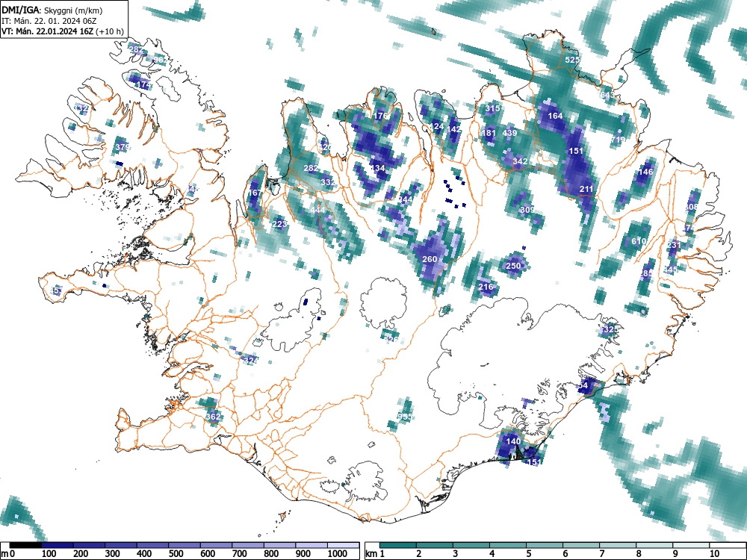The image size is (747, 560).
Task: Click the '1000' label on the meters legend
Action: click(338, 554)
